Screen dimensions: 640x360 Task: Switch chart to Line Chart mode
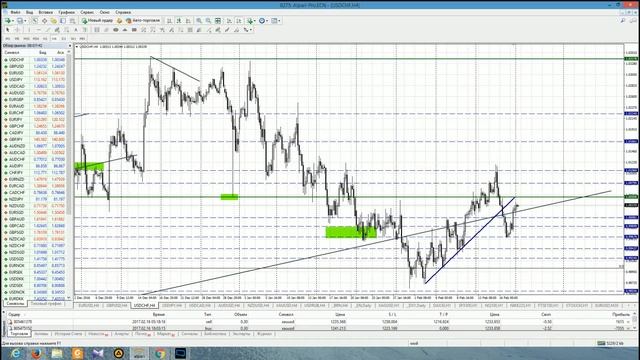tap(189, 20)
